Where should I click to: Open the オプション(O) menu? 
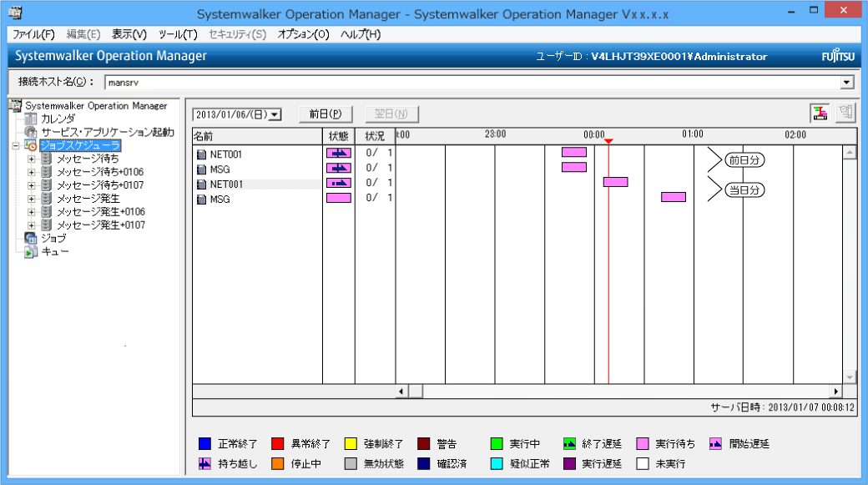pos(303,34)
